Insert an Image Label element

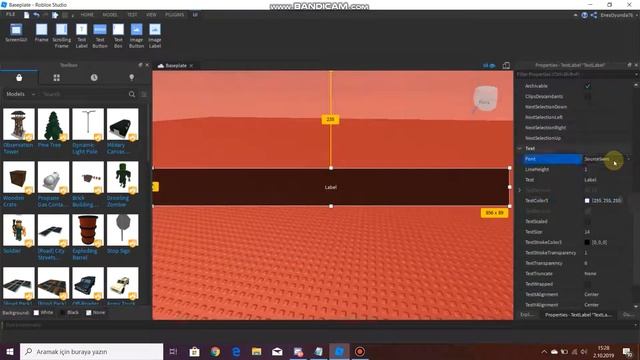click(155, 36)
